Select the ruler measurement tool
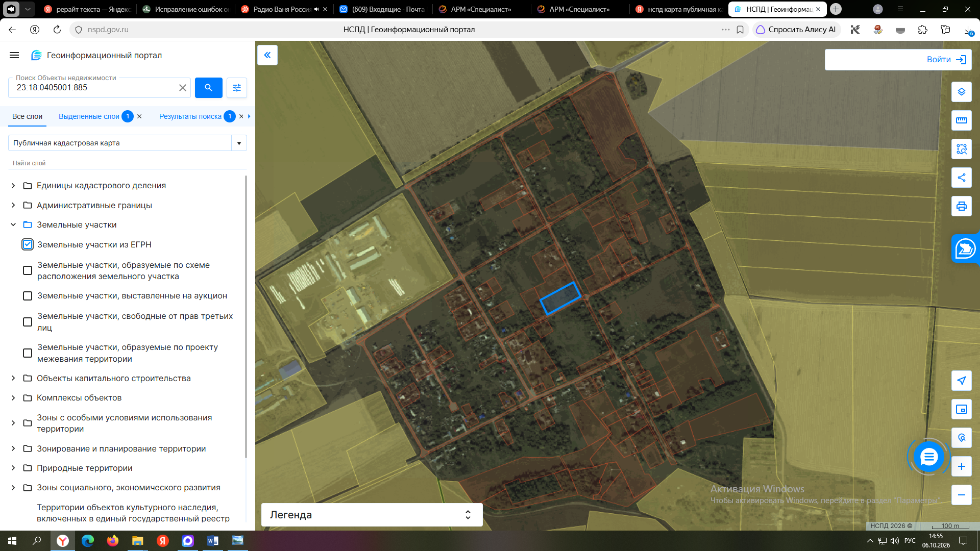 (x=962, y=120)
